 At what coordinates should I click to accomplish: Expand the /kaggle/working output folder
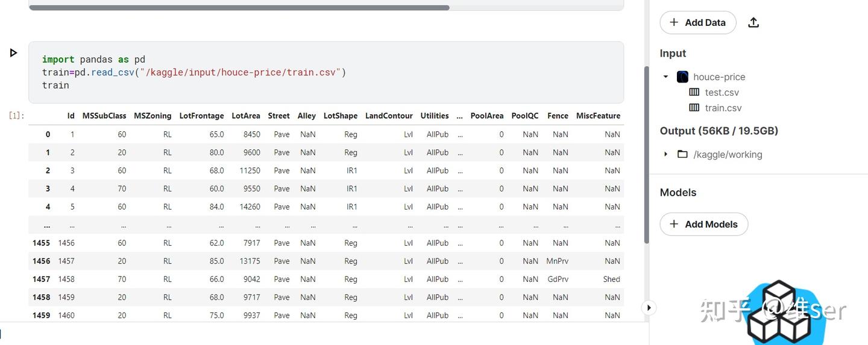666,155
